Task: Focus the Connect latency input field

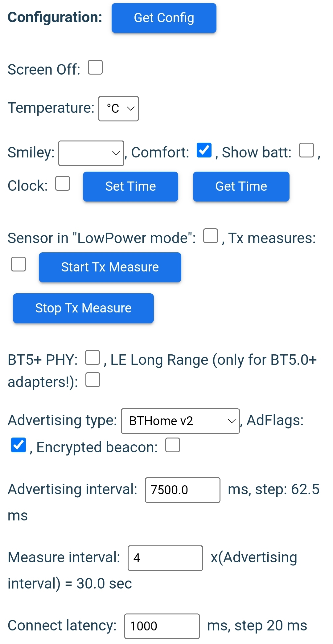Action: click(162, 626)
